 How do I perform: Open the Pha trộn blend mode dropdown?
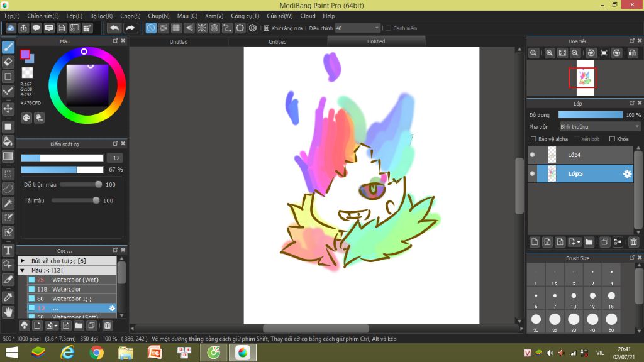599,127
